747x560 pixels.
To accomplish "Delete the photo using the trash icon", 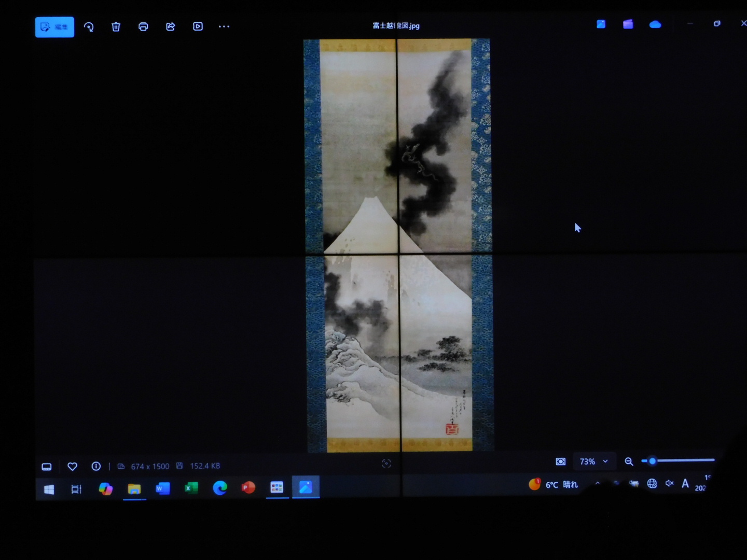I will pos(116,27).
